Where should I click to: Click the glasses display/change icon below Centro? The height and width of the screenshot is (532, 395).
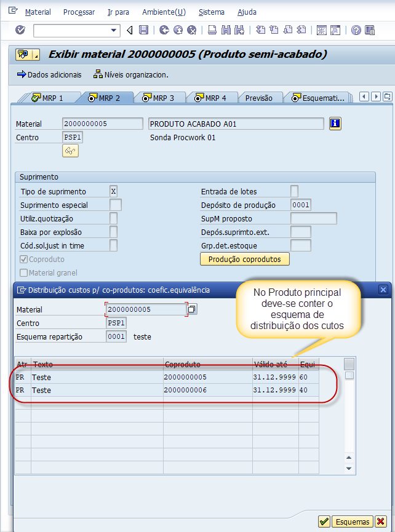coord(70,151)
